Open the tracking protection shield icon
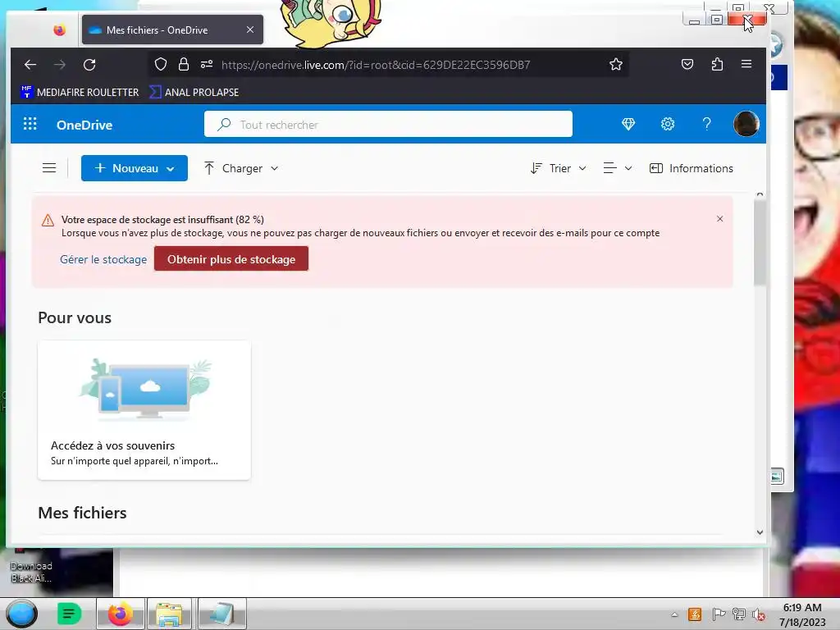This screenshot has width=840, height=630. point(161,64)
